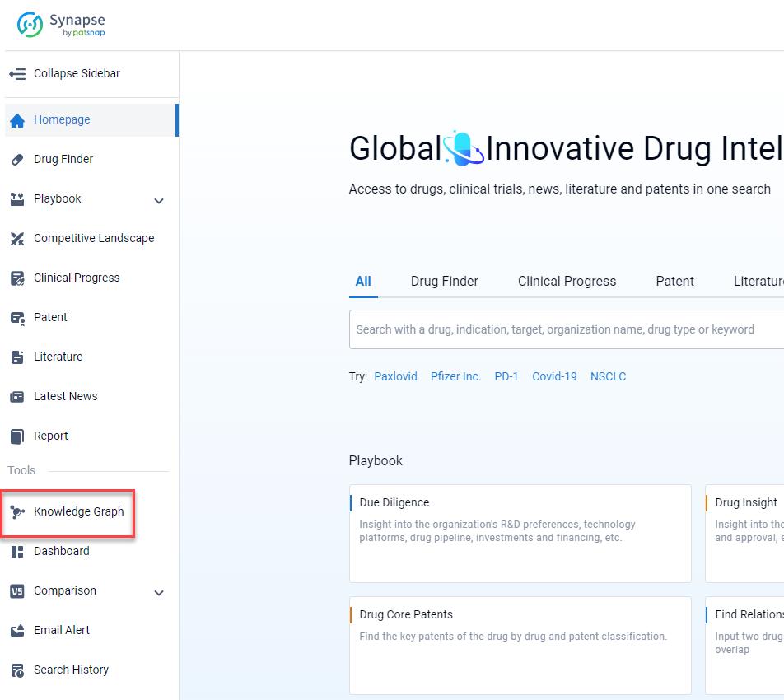Open Knowledge Graph node icon
784x700 pixels.
pos(17,512)
